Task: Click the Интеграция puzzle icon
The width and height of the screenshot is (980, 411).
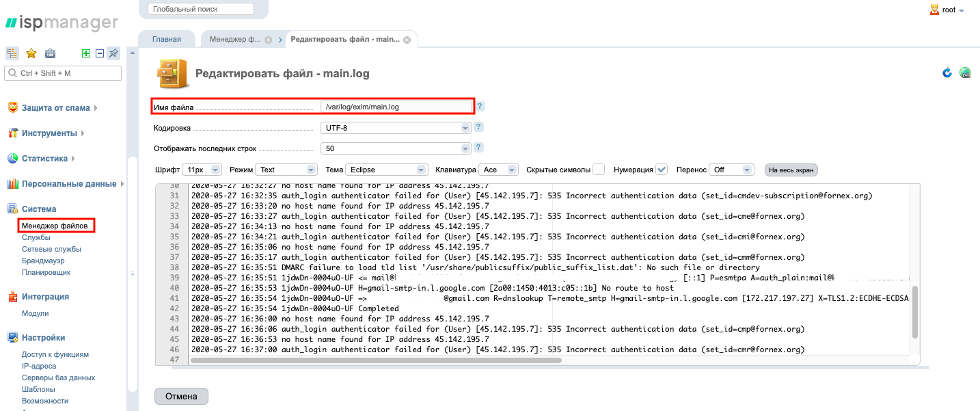Action: point(12,296)
